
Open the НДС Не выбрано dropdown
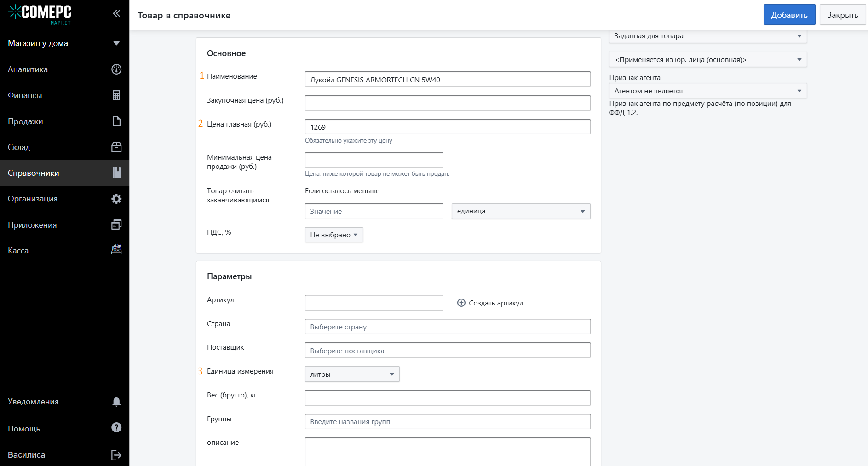click(334, 235)
